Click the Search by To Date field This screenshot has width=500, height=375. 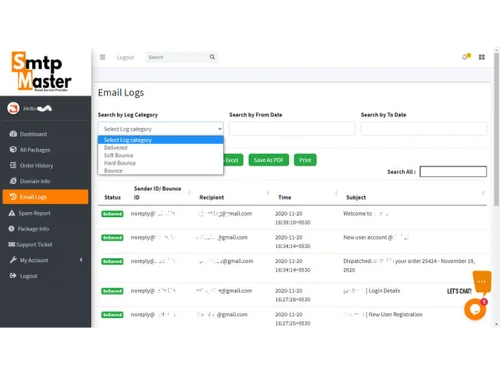coord(423,129)
